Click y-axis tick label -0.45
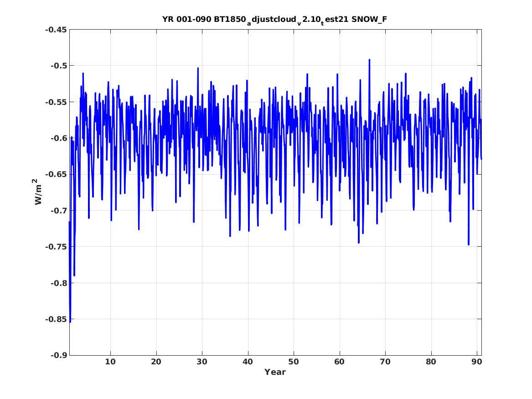This screenshot has height=399, width=532. (56, 30)
